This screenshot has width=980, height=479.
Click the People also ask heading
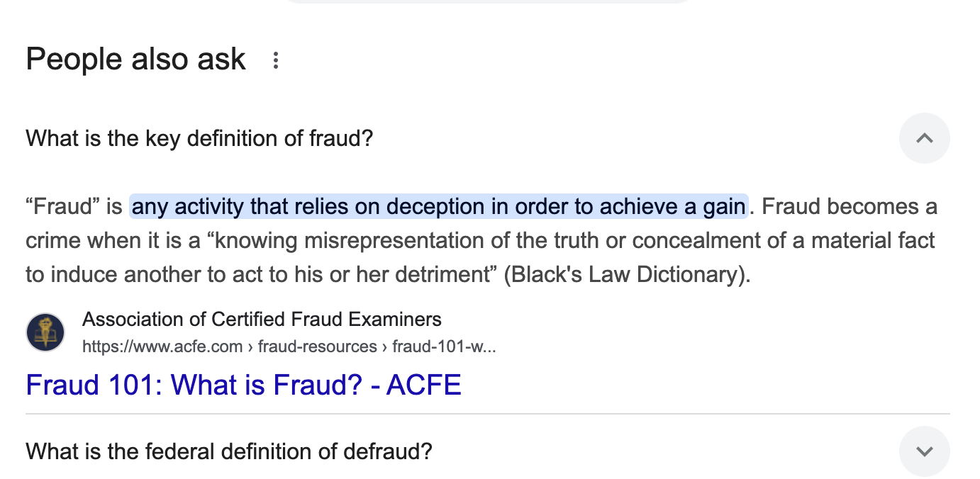[135, 60]
